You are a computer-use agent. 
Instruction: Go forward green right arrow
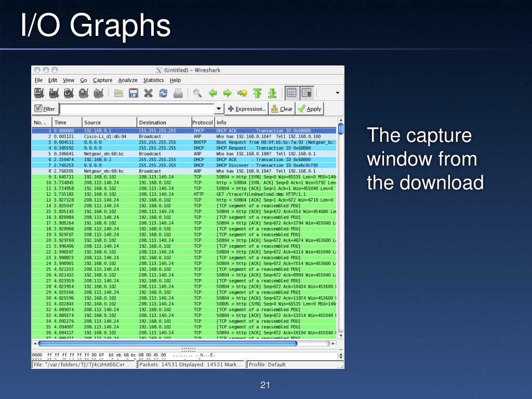tap(228, 93)
